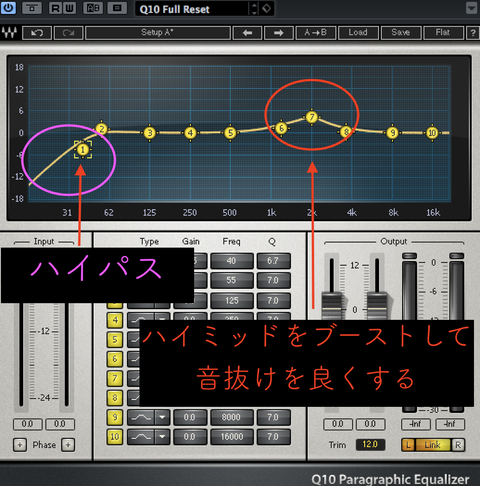Enable the W write automation button

coord(69,8)
